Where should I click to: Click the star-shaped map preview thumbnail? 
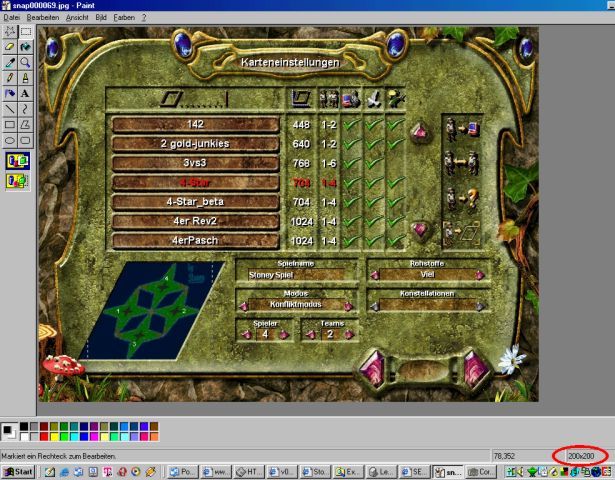(152, 311)
